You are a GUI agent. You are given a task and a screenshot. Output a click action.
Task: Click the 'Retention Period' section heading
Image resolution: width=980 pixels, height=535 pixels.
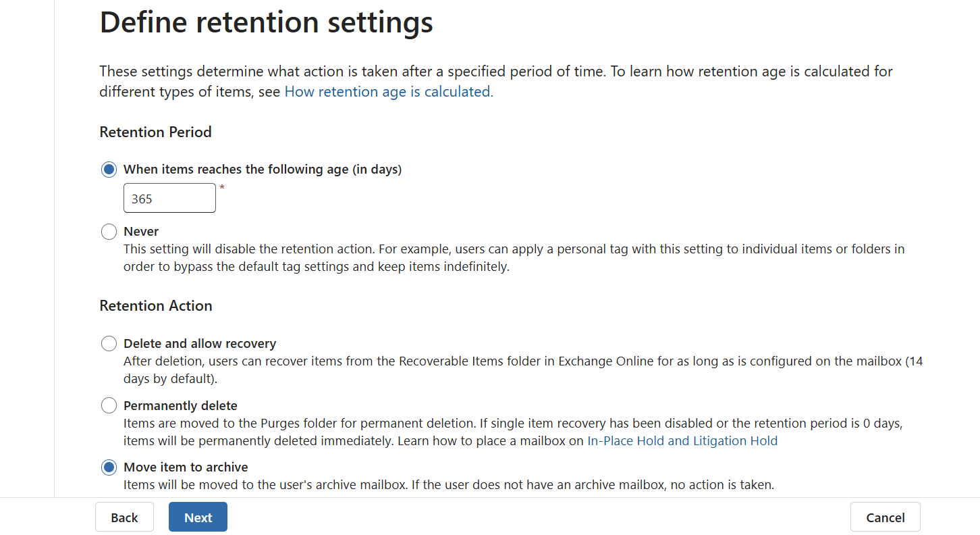tap(155, 132)
